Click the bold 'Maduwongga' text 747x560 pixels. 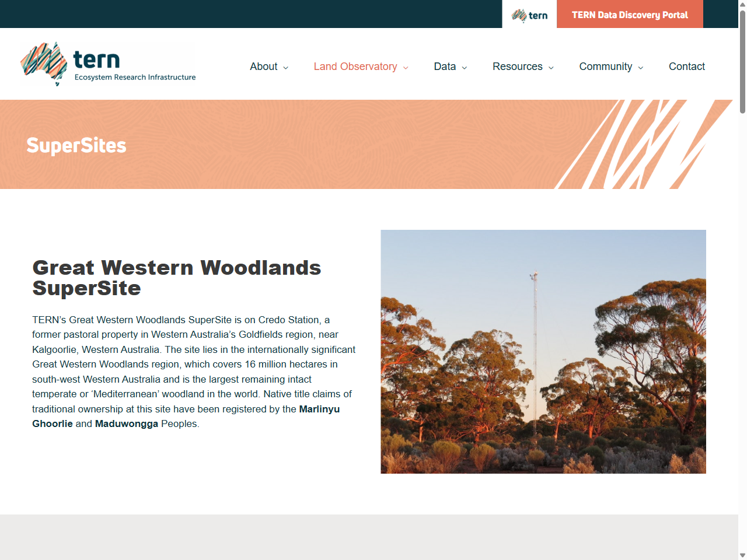[126, 423]
